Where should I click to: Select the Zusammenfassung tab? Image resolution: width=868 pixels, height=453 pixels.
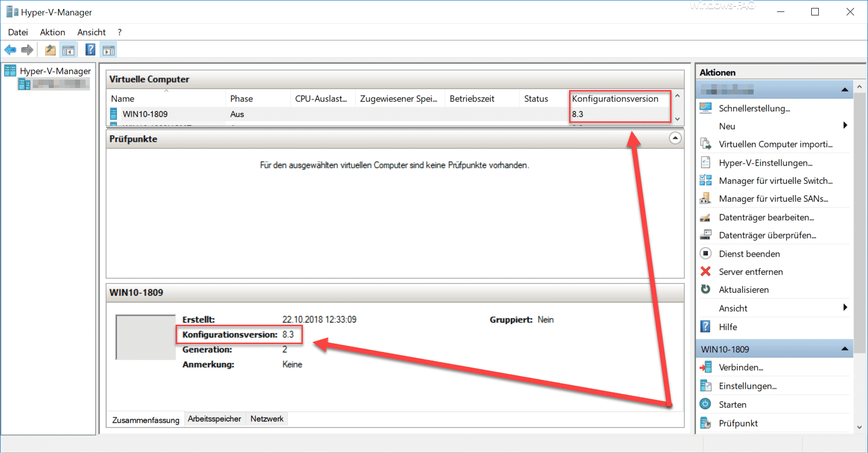[146, 420]
